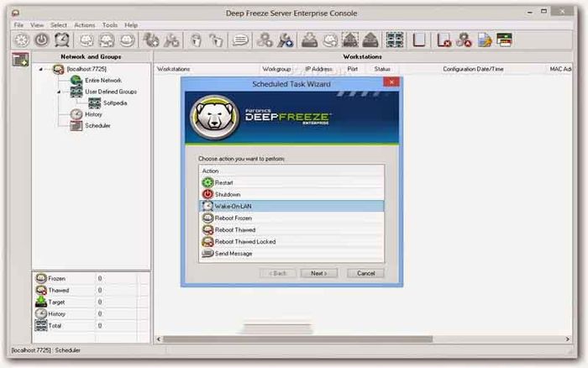Click the document with pencil toolbar icon

(x=484, y=40)
